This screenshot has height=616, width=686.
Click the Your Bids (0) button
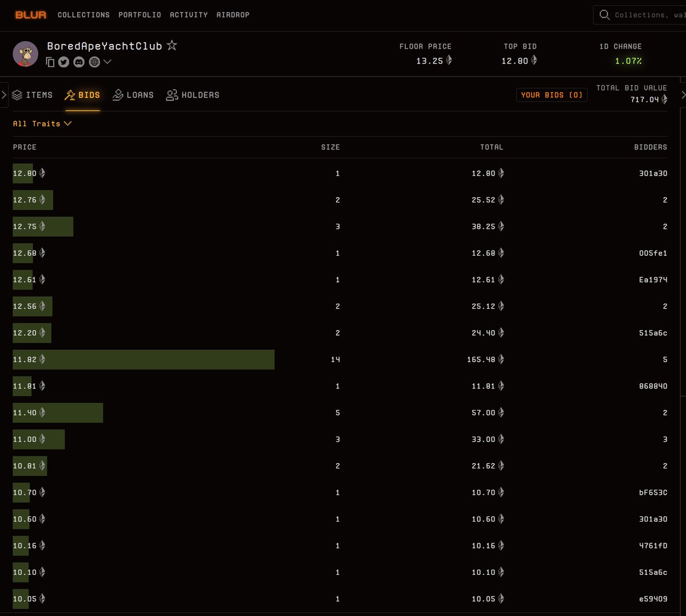click(x=552, y=95)
